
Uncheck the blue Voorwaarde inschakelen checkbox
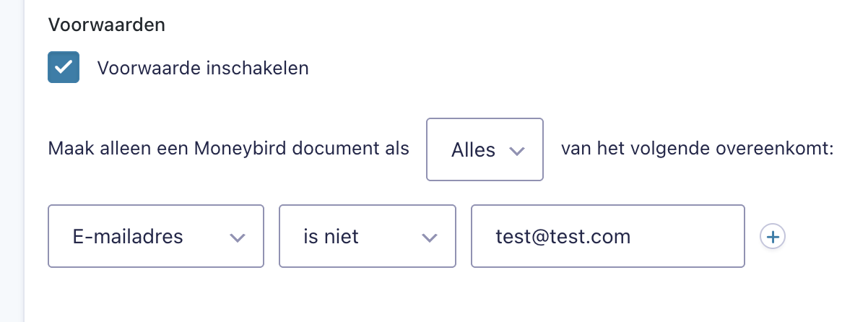click(x=64, y=68)
